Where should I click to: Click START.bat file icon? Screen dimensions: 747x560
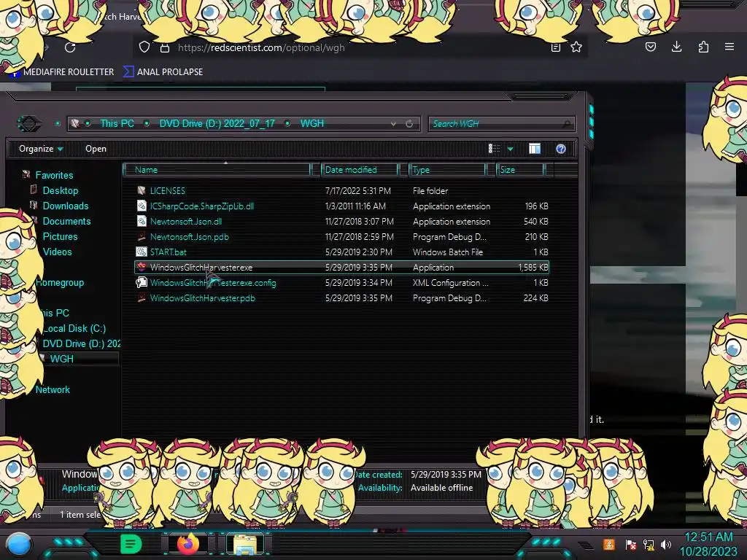[x=141, y=252]
